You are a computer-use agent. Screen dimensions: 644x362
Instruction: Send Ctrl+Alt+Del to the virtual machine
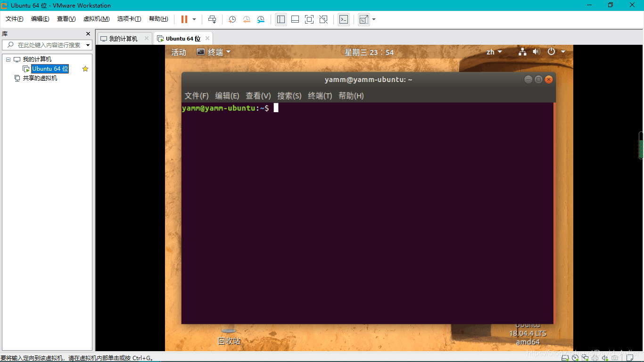212,19
